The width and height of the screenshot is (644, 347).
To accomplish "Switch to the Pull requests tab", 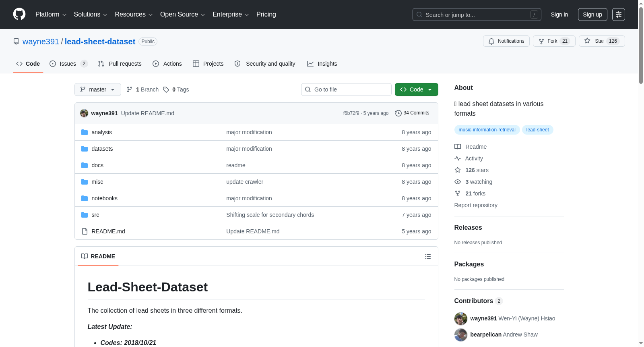I will (x=120, y=64).
